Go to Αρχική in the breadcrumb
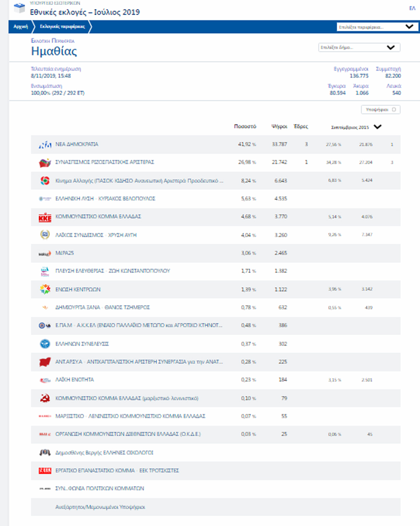 21,27
